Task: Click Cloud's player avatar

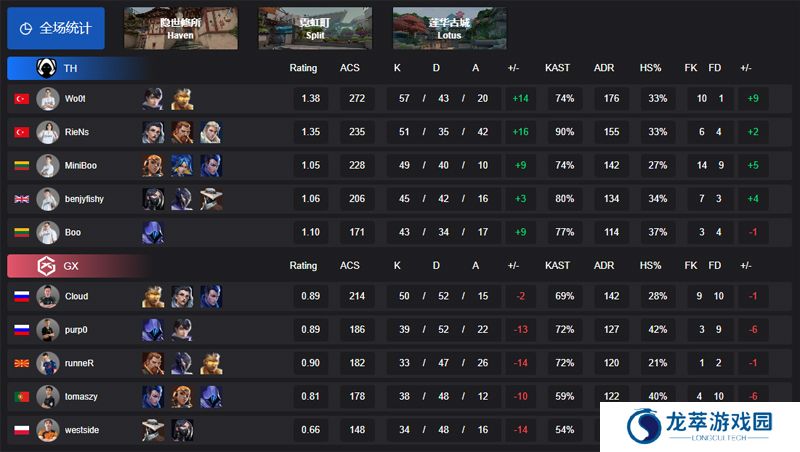Action: point(47,296)
